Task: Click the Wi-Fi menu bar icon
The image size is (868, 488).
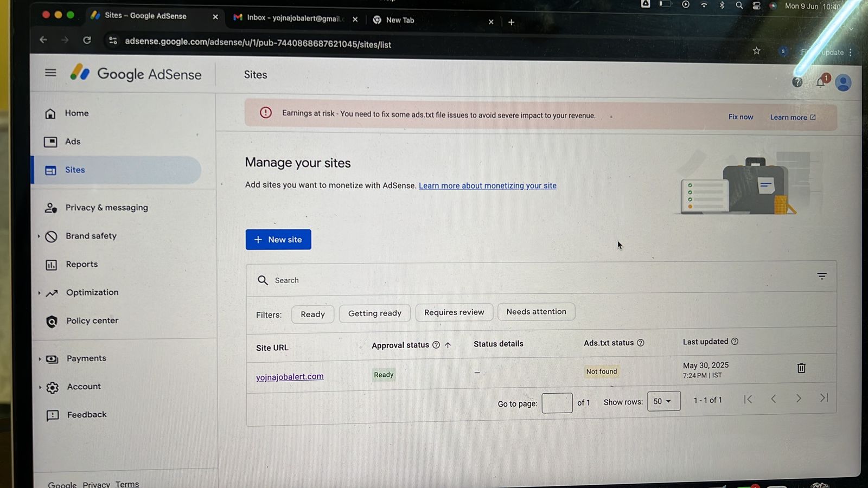Action: tap(704, 5)
